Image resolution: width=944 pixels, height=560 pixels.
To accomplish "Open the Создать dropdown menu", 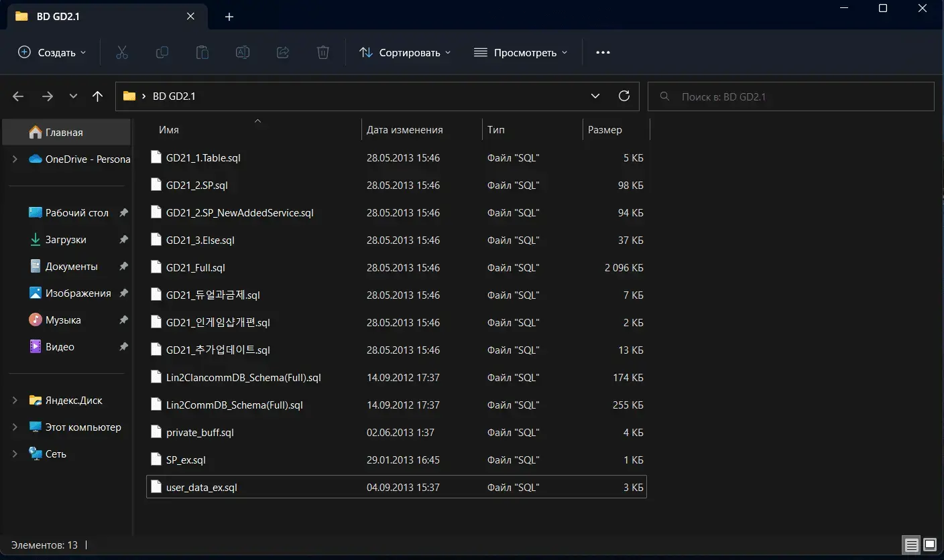I will point(52,52).
